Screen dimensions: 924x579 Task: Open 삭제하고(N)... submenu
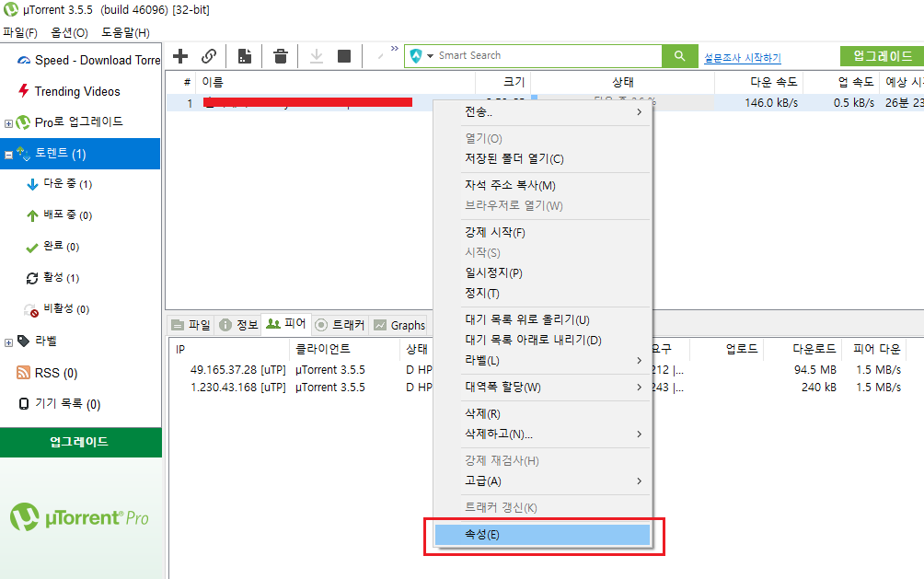click(543, 434)
